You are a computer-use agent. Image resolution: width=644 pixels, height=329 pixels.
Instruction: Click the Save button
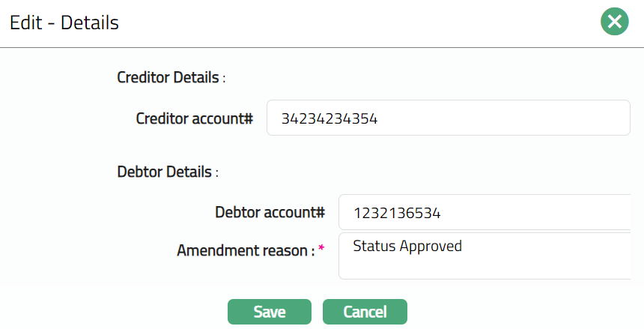[269, 312]
